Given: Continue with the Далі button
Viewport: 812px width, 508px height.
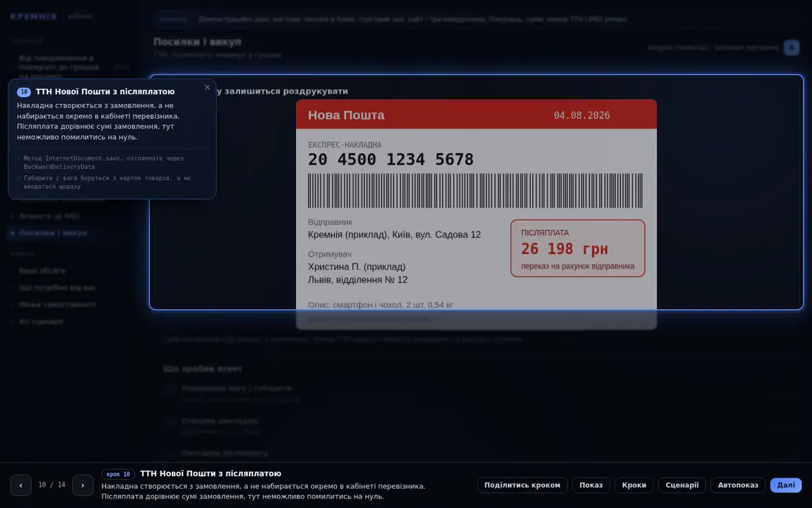Looking at the screenshot, I should (x=786, y=485).
